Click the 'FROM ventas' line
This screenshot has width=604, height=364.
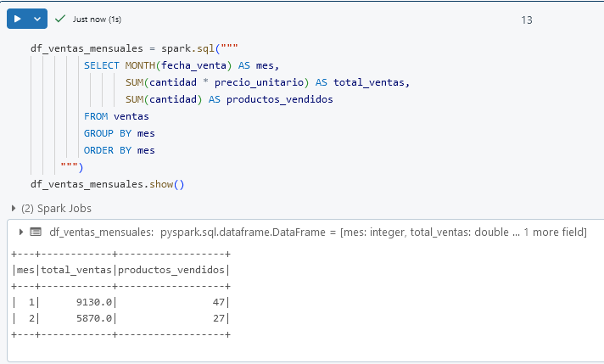[x=116, y=116]
